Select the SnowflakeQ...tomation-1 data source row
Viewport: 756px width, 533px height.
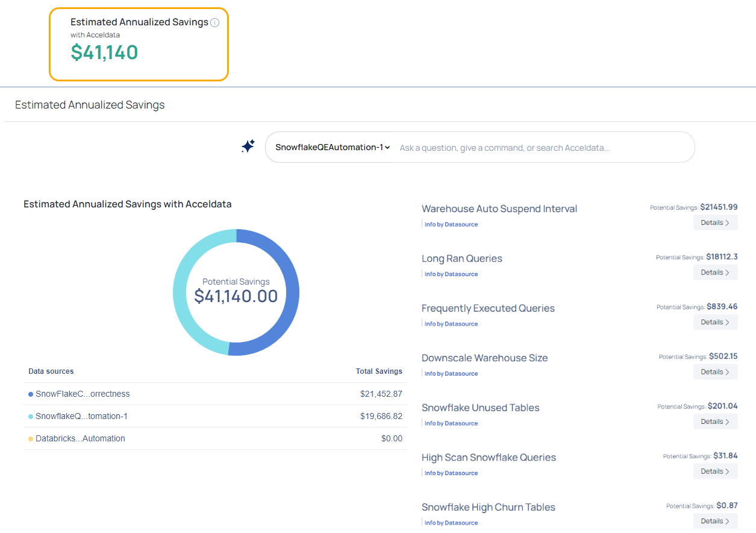[215, 416]
